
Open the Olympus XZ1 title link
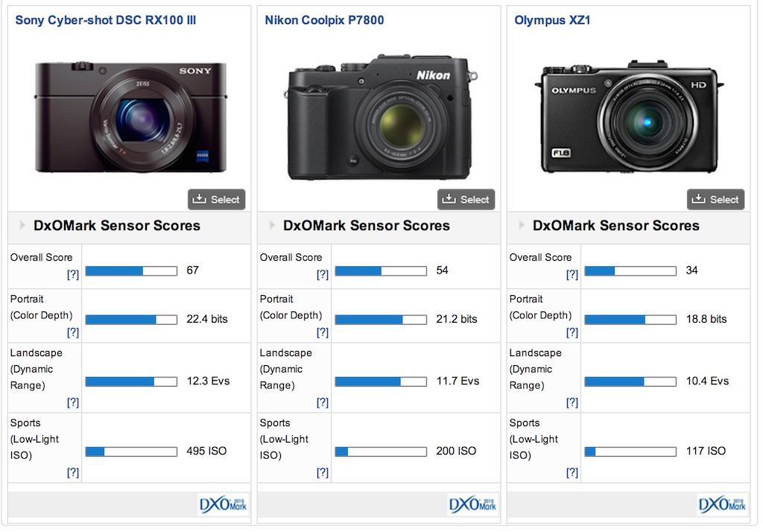[552, 20]
